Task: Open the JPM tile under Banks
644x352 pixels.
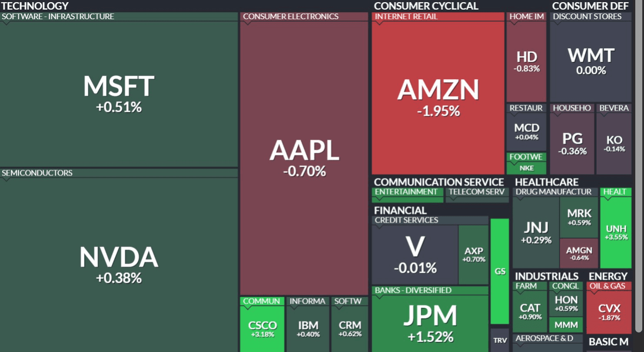Action: 430,323
